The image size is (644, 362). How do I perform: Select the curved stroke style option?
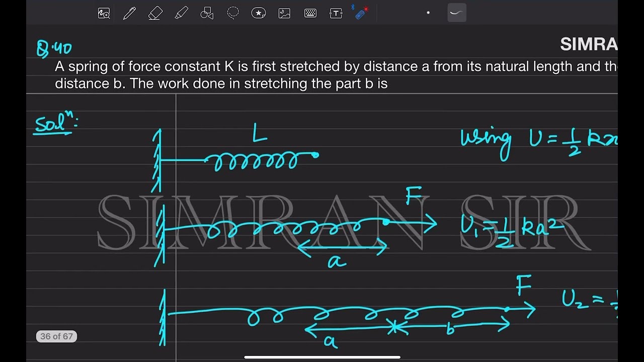tap(457, 13)
